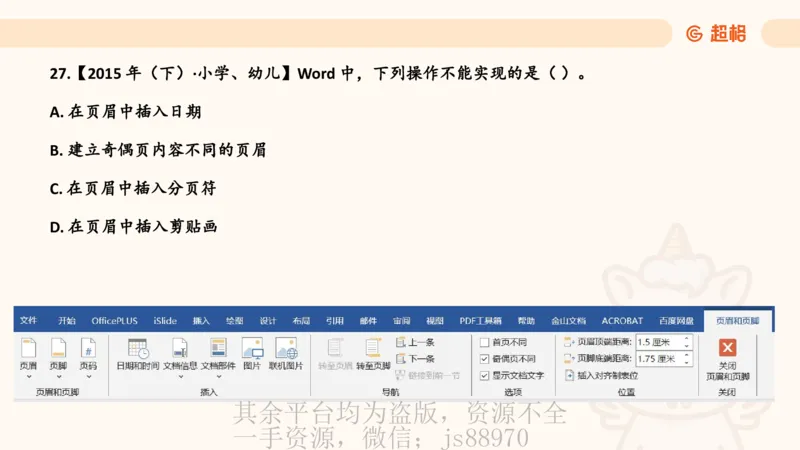Click 链接到前一节 link to previous
Viewport: 800px width, 450px height.
point(428,376)
